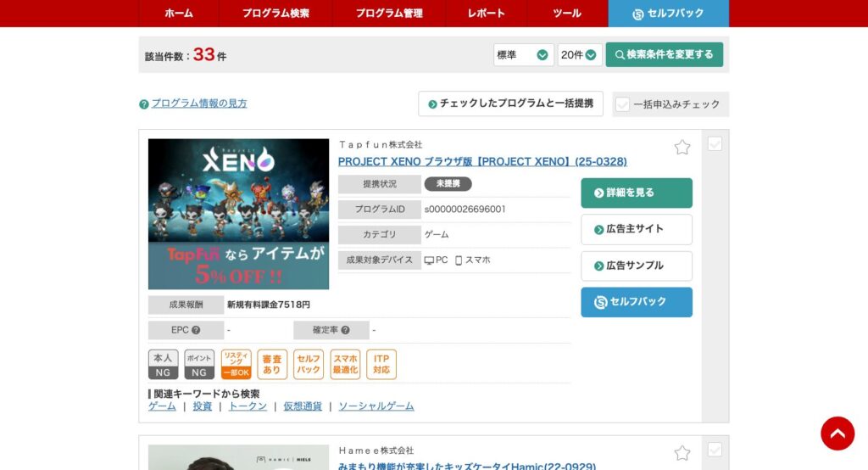868x470 pixels.
Task: Click 新規有料課金7518円 reward text
Action: [269, 305]
